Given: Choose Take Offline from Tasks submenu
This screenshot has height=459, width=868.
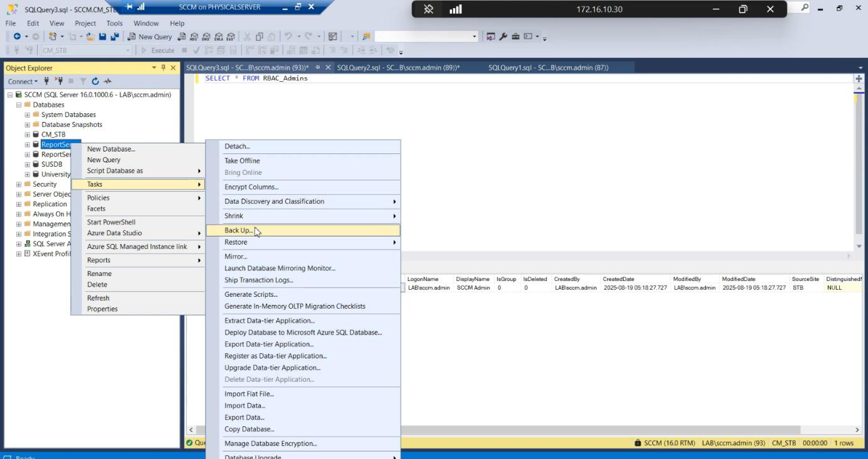Looking at the screenshot, I should tap(303, 161).
